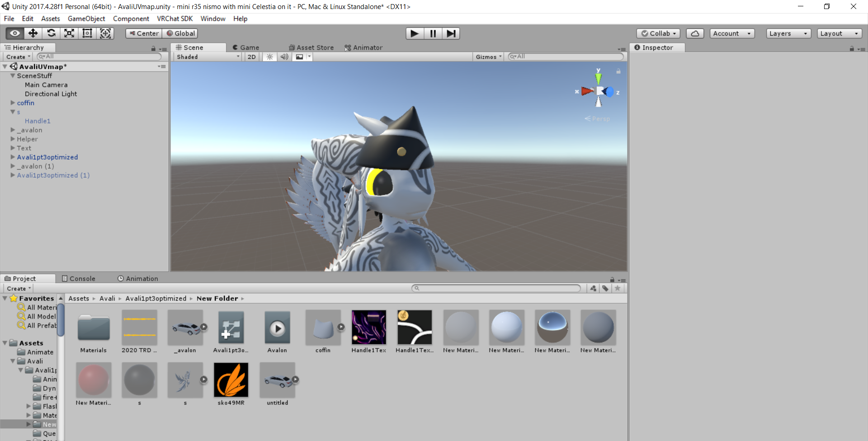868x441 pixels.
Task: Select the Hand view tool
Action: (15, 33)
